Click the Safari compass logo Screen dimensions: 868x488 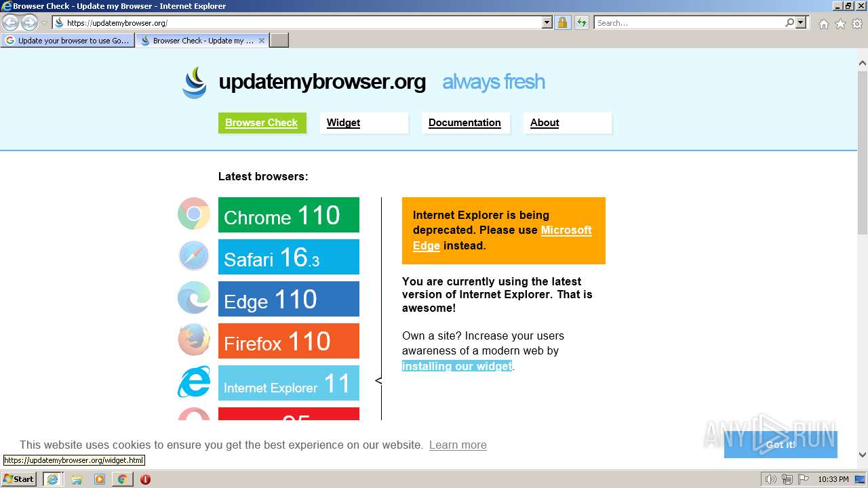[194, 256]
